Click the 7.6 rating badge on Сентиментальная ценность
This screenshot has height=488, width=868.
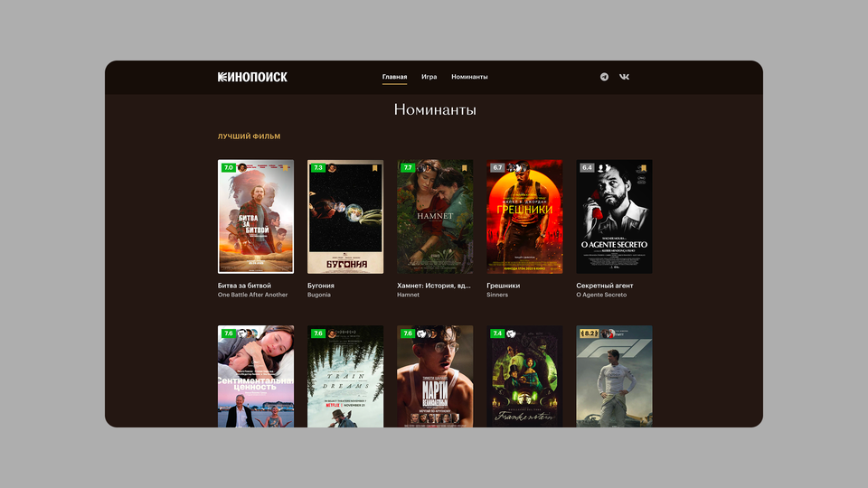tap(228, 333)
